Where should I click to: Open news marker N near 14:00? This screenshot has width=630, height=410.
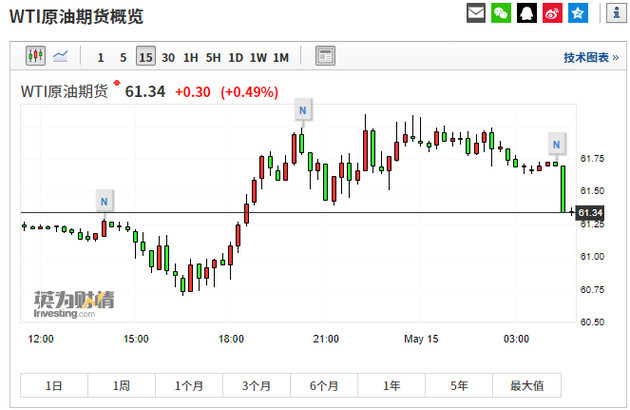104,201
